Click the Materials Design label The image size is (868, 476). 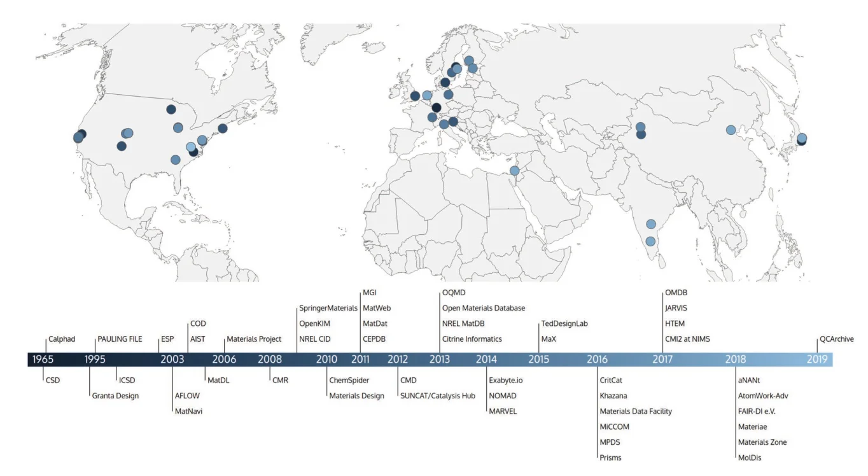click(x=356, y=396)
